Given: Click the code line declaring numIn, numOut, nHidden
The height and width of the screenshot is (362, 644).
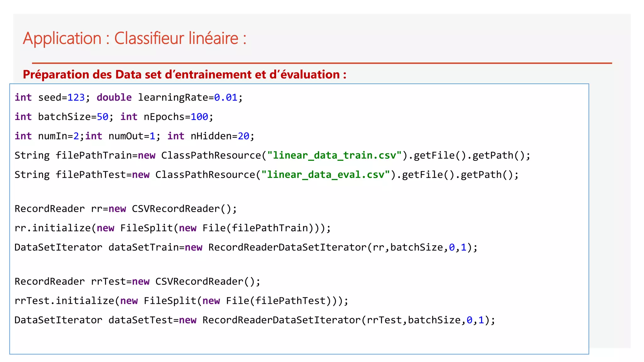Looking at the screenshot, I should [134, 136].
